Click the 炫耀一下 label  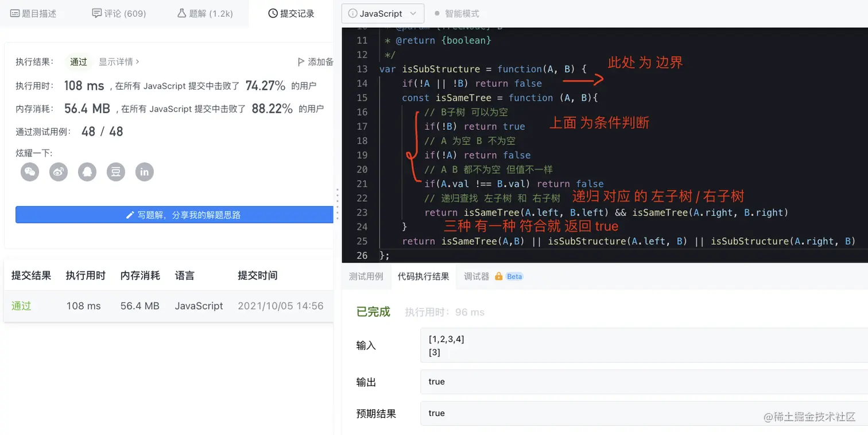click(34, 153)
